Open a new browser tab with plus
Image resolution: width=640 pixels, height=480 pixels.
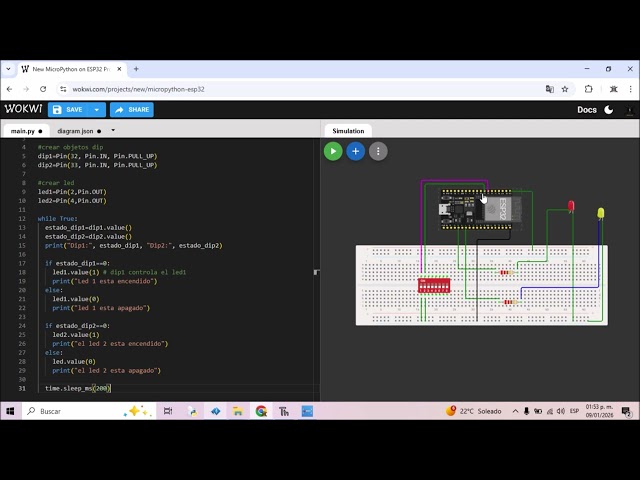pos(136,69)
